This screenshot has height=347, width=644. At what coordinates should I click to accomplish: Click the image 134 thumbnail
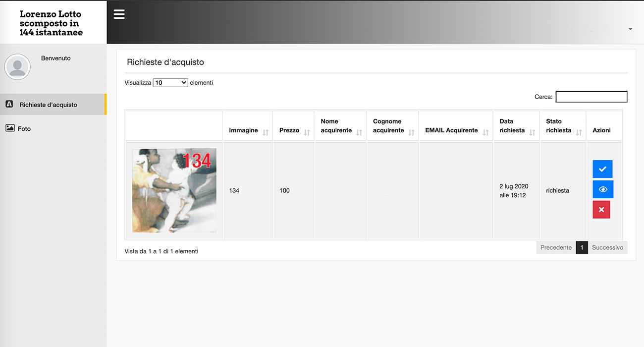(x=174, y=190)
